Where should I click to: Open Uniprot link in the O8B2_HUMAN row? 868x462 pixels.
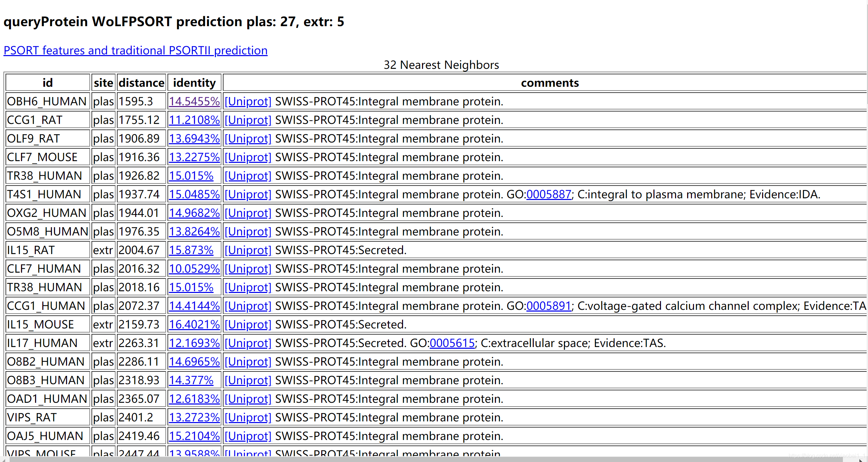[248, 361]
